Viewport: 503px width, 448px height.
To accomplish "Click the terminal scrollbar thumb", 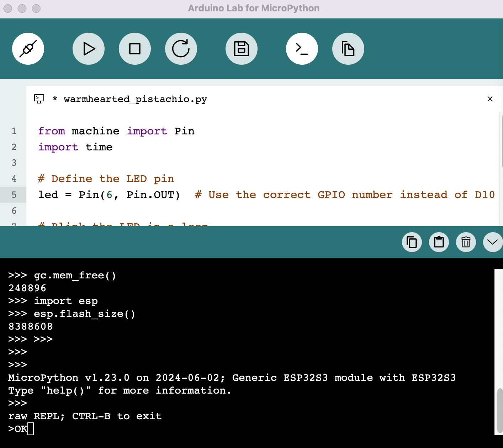I will [500, 410].
